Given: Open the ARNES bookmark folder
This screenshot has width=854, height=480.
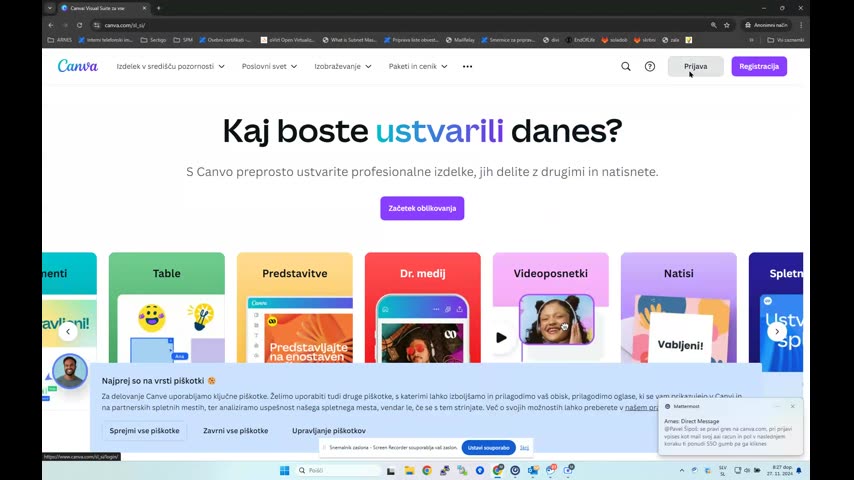Looking at the screenshot, I should 60,40.
